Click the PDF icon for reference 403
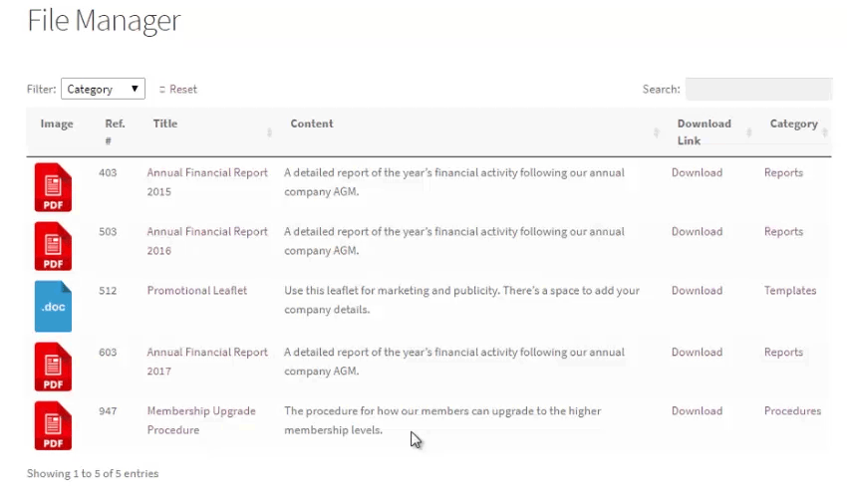The image size is (847, 504). click(53, 187)
